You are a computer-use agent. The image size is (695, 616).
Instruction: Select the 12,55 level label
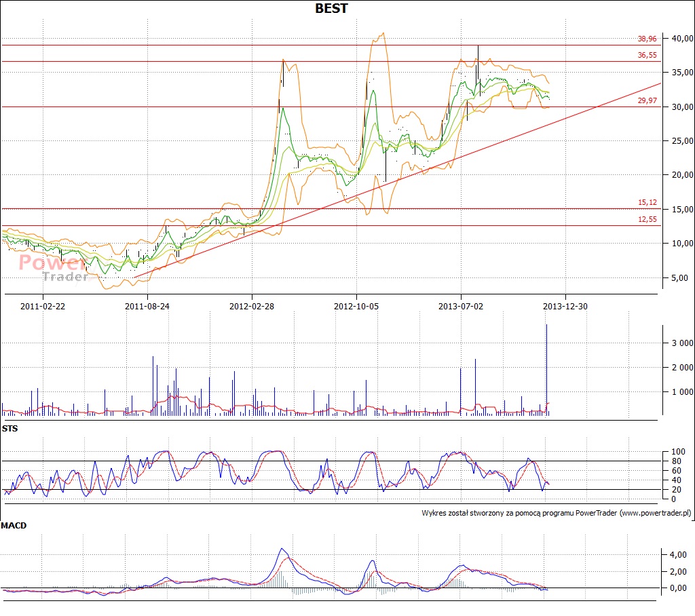pyautogui.click(x=647, y=219)
